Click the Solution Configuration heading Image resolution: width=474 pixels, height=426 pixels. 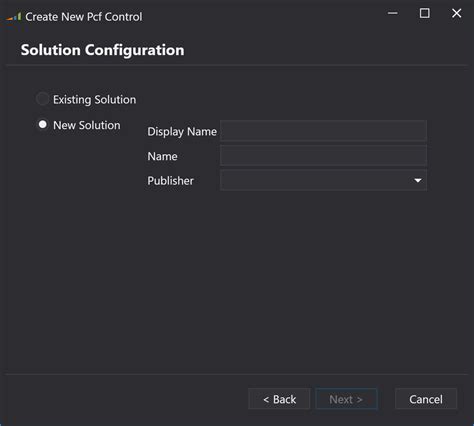coord(102,50)
